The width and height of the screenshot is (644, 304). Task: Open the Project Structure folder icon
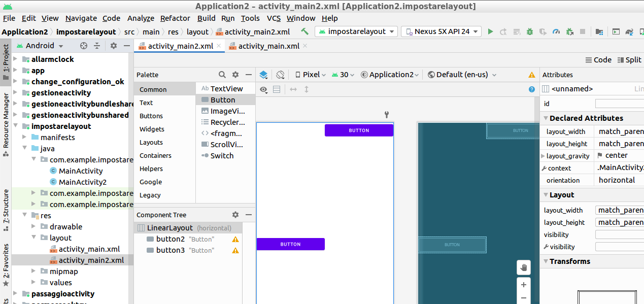[x=599, y=31]
